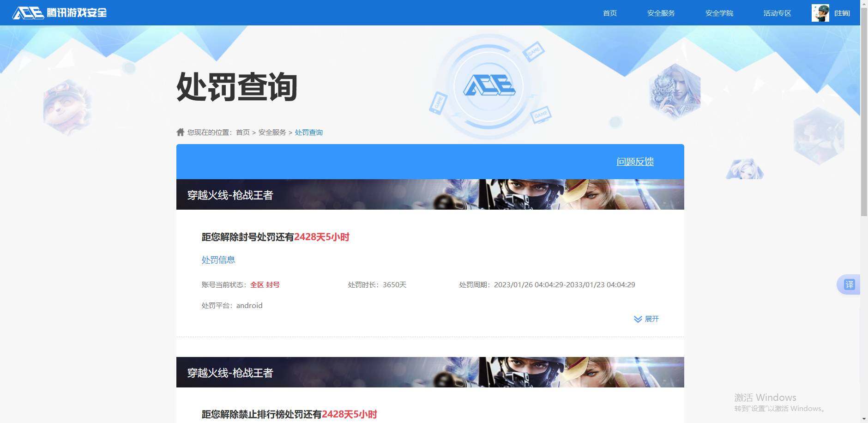The image size is (868, 423).
Task: Click the double-chevron icon beside 展开
Action: tap(638, 319)
